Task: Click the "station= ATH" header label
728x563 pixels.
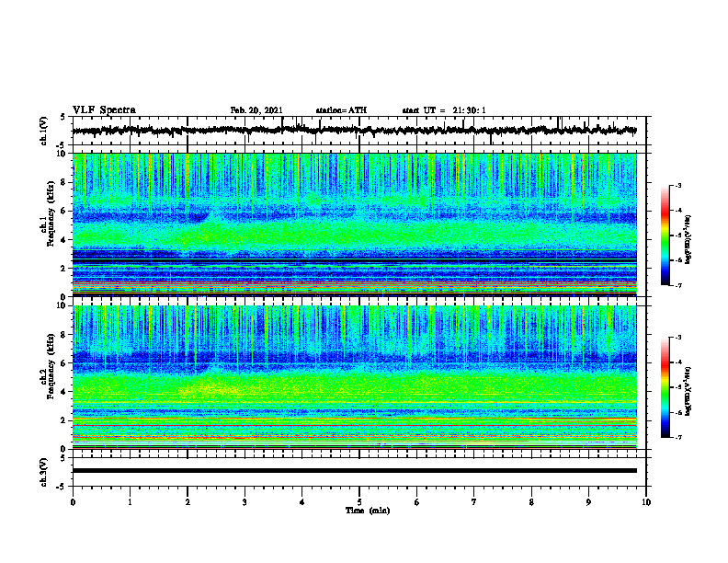Action: (341, 110)
